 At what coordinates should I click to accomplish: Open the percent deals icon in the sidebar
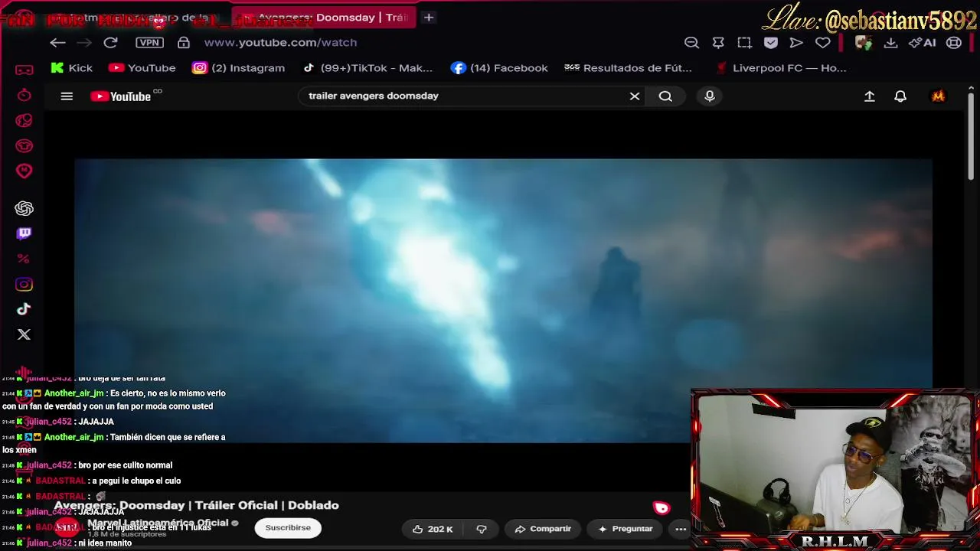point(24,259)
